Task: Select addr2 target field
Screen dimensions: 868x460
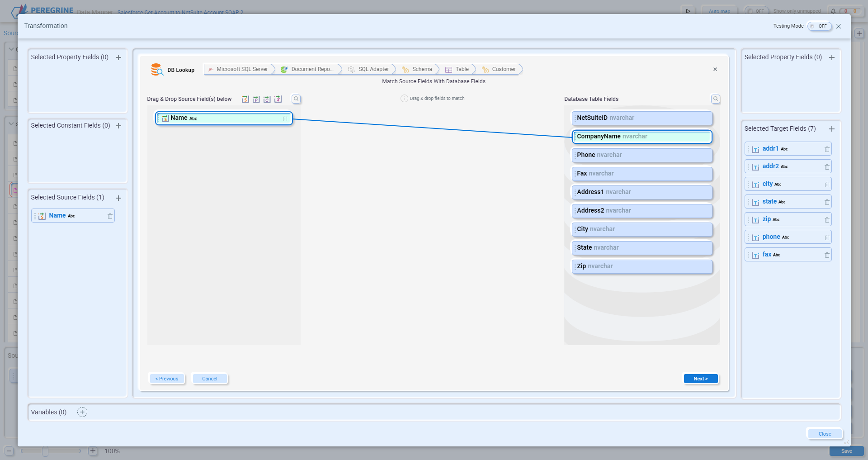Action: 788,166
